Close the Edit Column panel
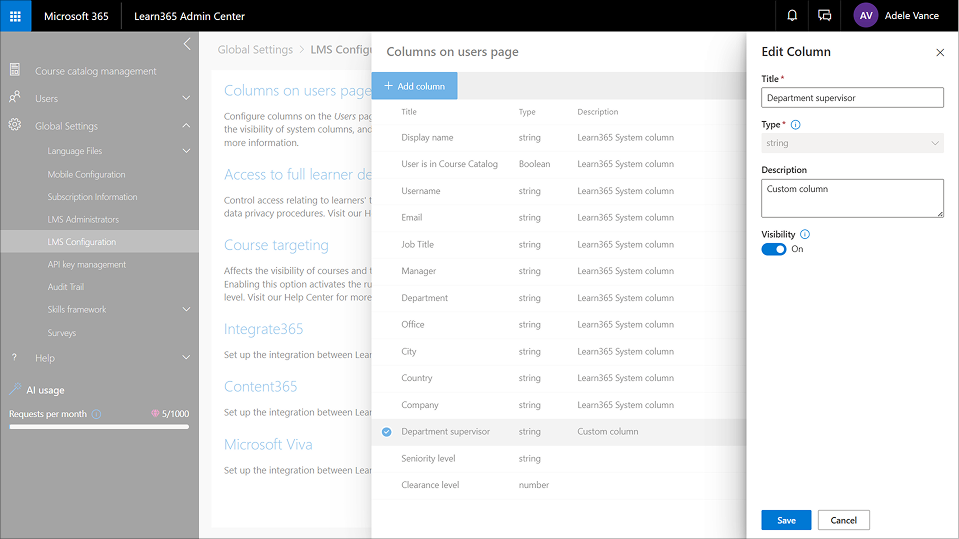 (940, 53)
